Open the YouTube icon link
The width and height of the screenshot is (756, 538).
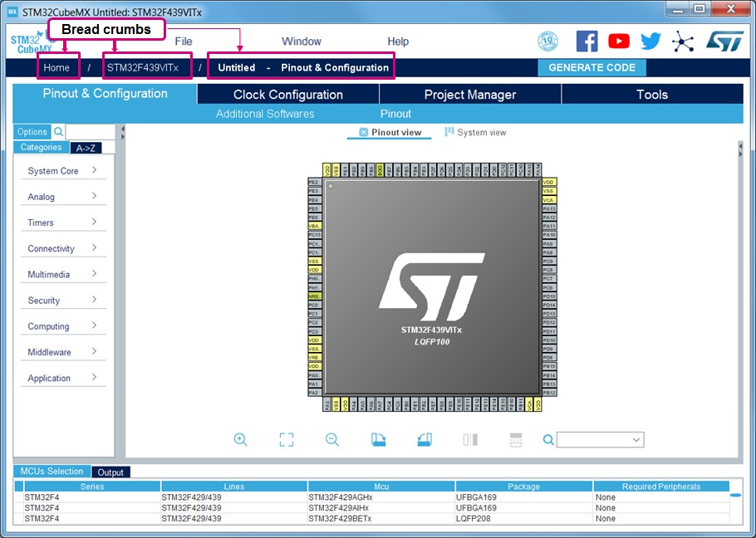pos(619,42)
